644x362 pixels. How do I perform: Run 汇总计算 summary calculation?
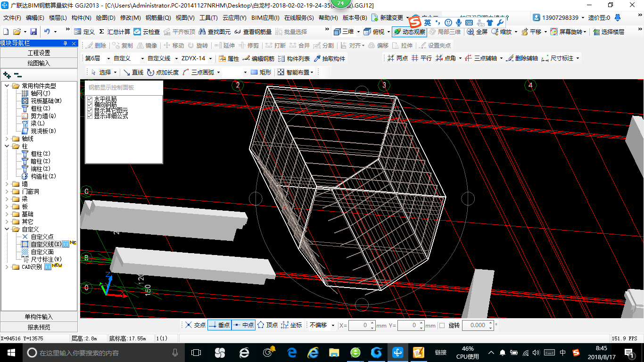[x=115, y=32]
